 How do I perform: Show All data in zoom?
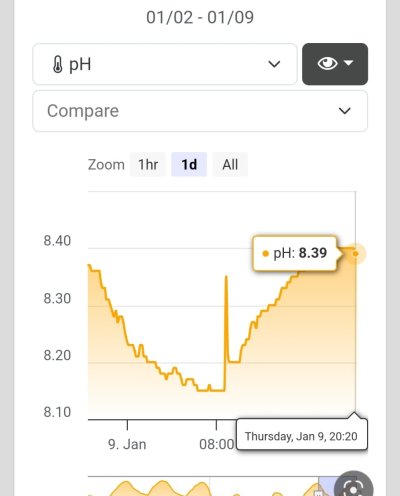(x=230, y=164)
